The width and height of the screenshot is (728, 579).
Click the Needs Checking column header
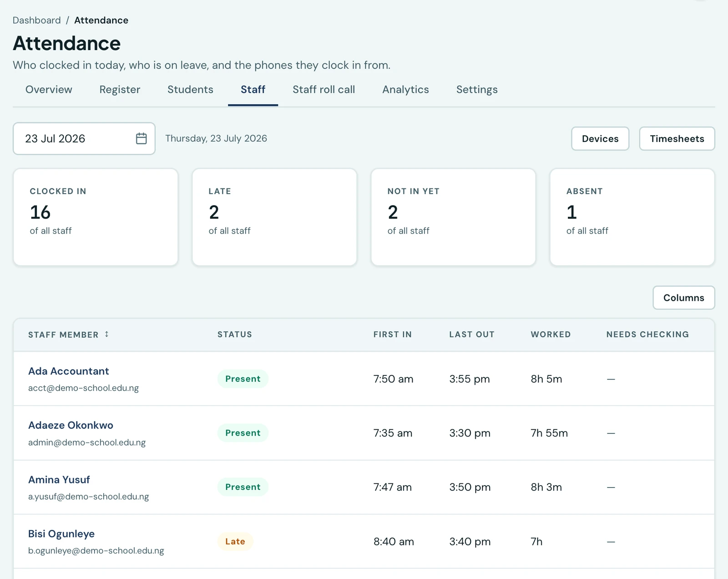tap(647, 334)
